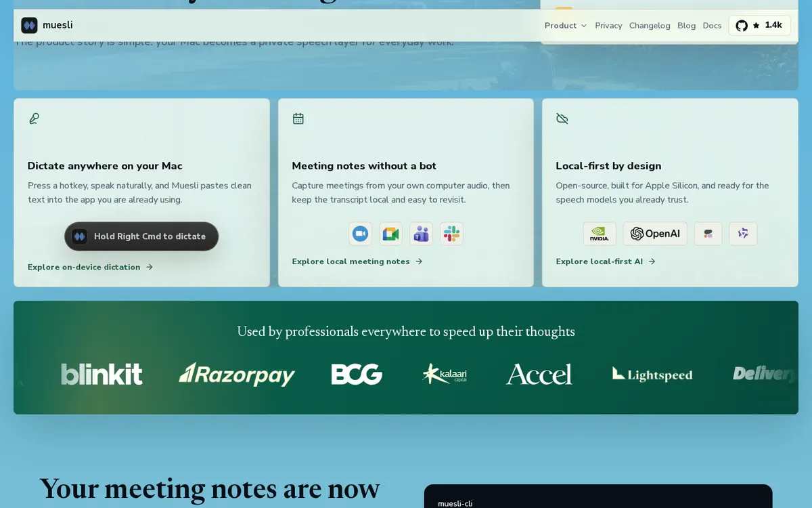Screen dimensions: 812x508
Task: Expand the Product dropdown menu
Action: [x=566, y=26]
